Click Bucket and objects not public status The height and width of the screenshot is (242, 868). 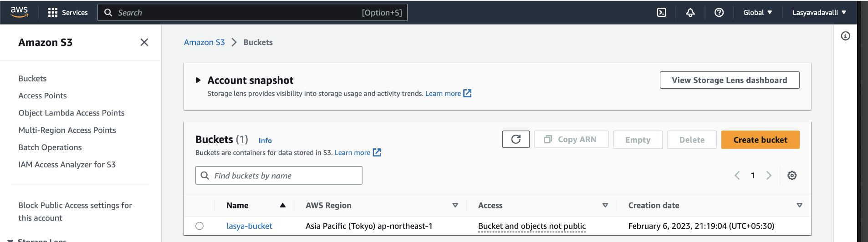532,226
